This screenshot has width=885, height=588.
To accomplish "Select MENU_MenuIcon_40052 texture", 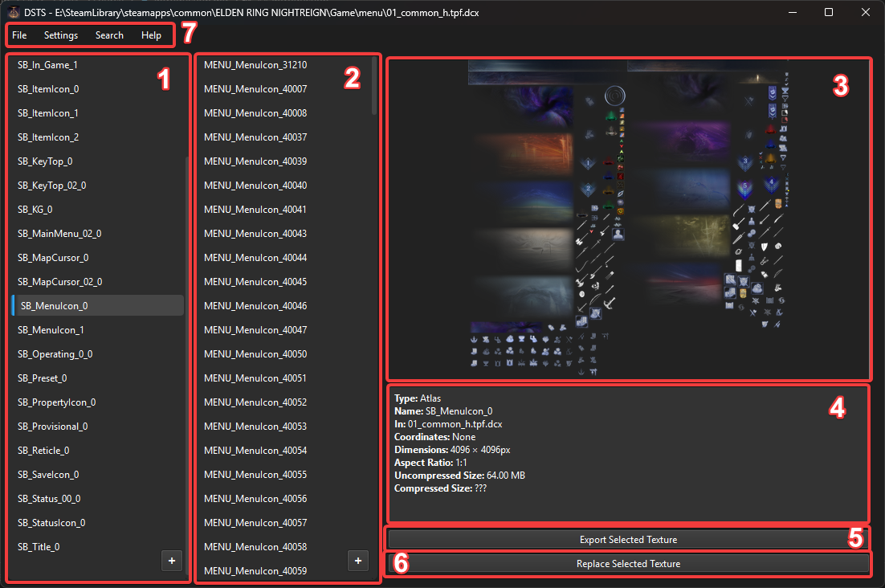I will pyautogui.click(x=284, y=402).
